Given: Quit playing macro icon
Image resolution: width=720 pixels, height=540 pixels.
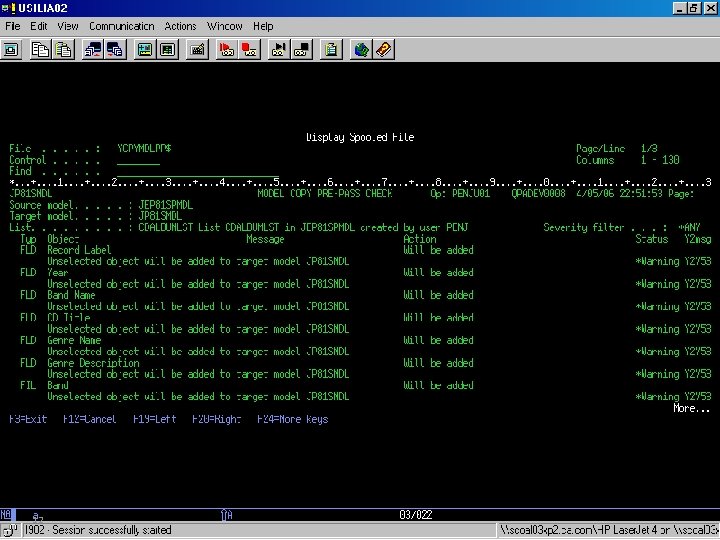Looking at the screenshot, I should (x=302, y=50).
